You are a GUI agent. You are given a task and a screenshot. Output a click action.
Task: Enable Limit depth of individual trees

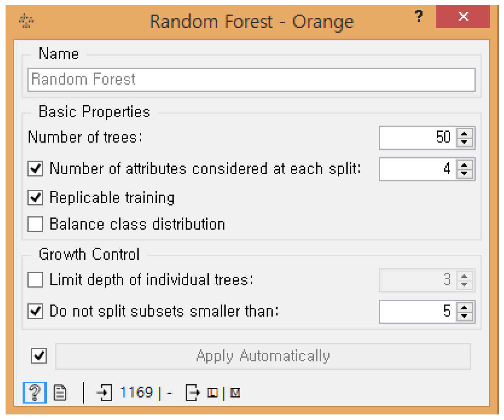[35, 280]
